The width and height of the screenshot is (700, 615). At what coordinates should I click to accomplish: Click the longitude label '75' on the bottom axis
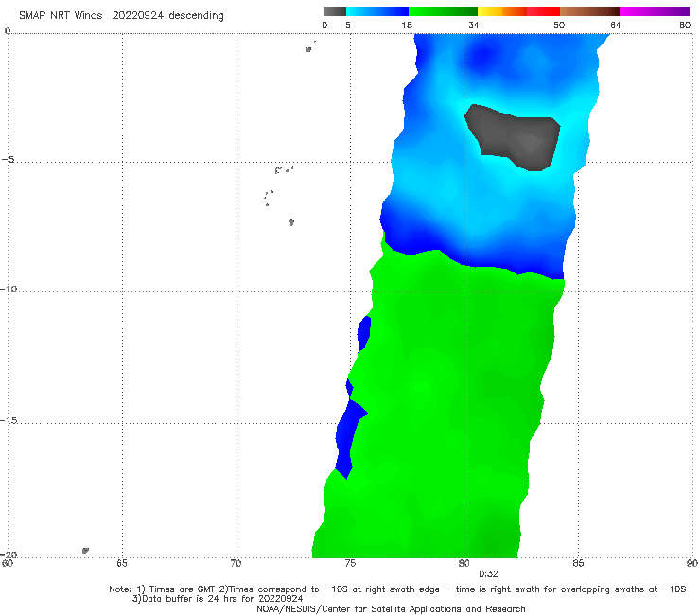pos(350,563)
